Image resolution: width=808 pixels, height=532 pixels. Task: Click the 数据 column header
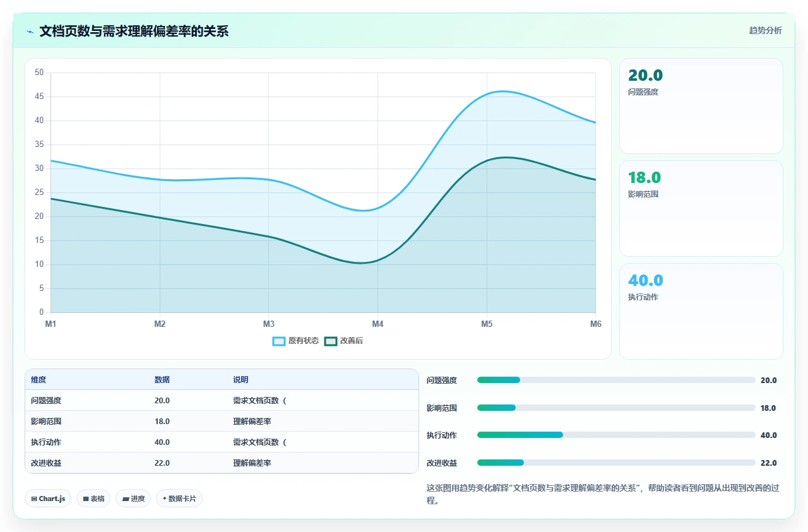click(162, 380)
